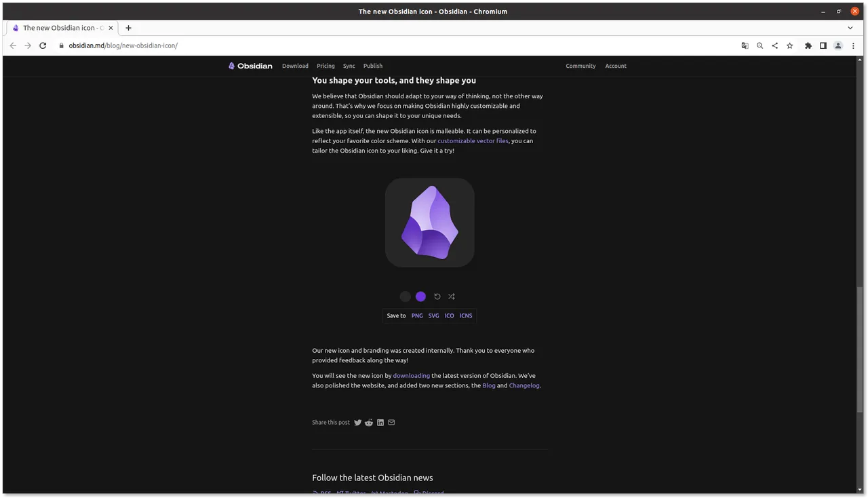Pick the purple gem color swatch
This screenshot has width=868, height=498.
tap(420, 296)
